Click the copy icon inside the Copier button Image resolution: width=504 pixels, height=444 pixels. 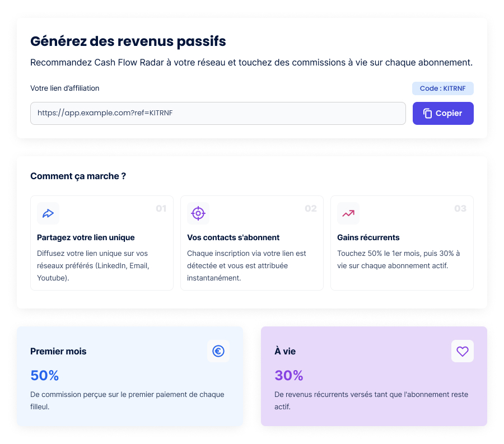427,113
